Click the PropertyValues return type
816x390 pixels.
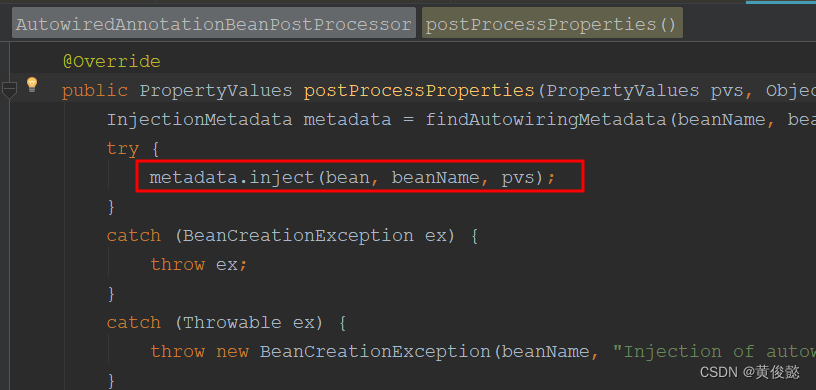pos(216,91)
